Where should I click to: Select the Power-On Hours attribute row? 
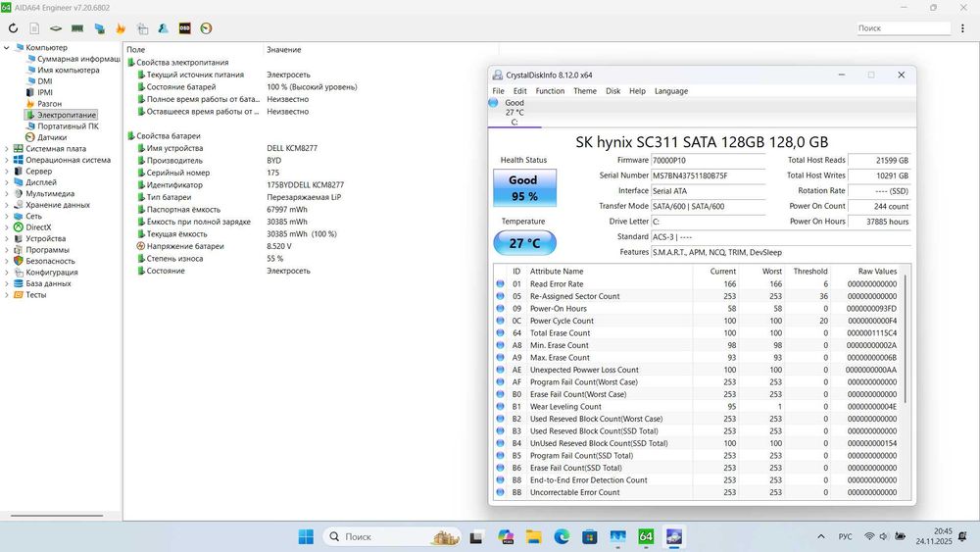[x=698, y=309]
